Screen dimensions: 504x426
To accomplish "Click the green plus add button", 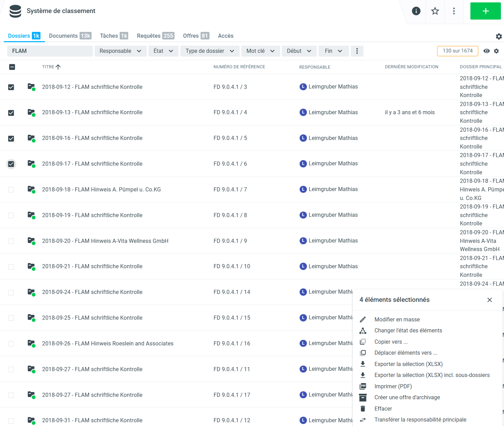I will pos(485,11).
